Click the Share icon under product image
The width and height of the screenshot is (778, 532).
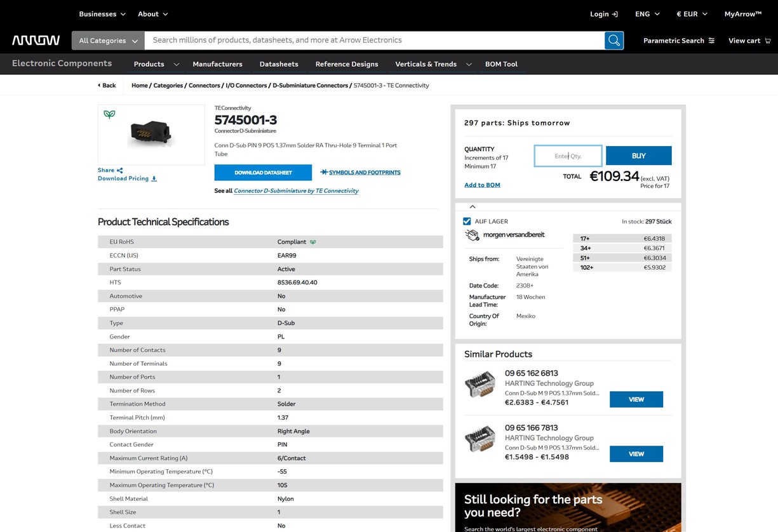click(120, 170)
